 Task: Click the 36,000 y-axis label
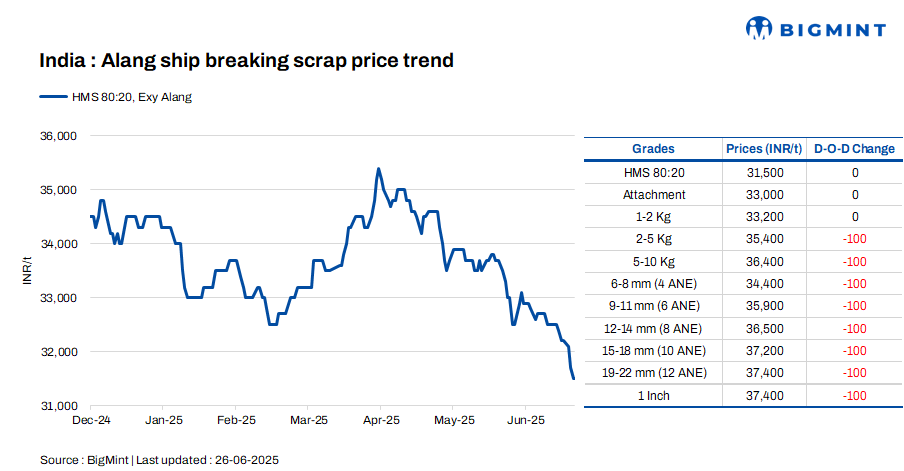(x=58, y=136)
